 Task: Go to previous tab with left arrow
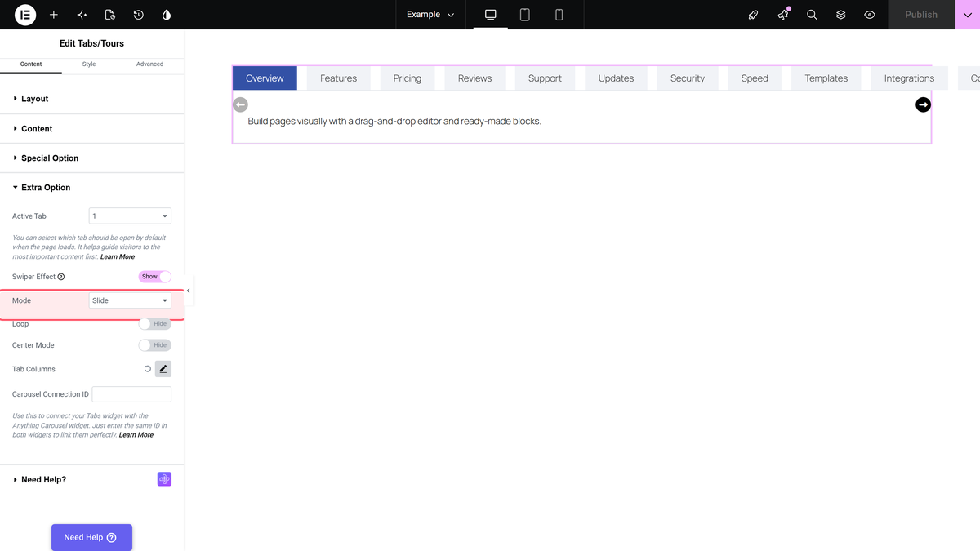point(240,104)
